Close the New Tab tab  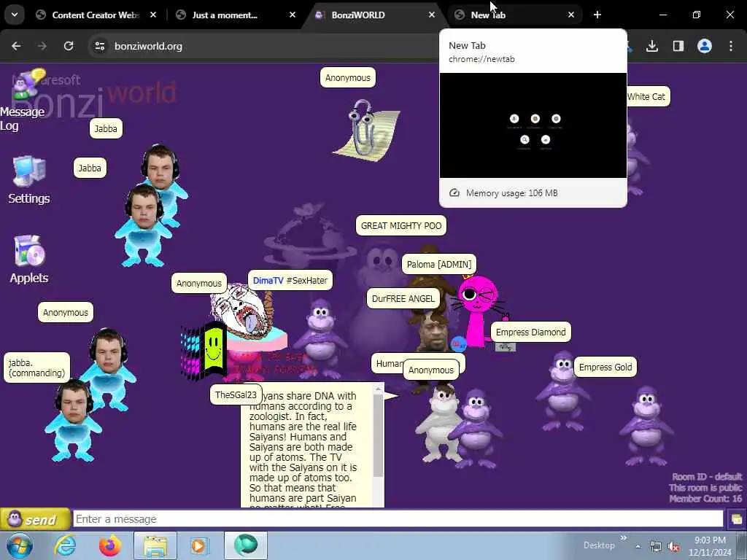coord(570,15)
